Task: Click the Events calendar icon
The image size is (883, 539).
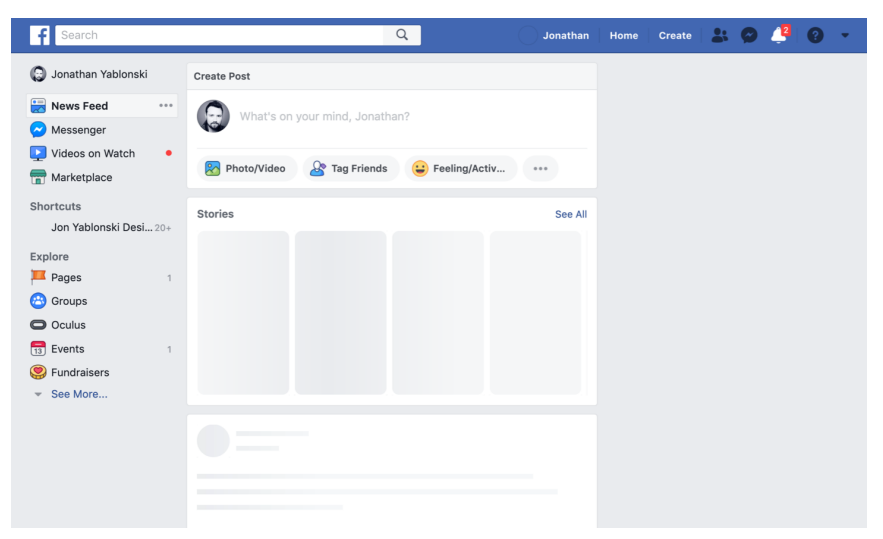Action: pos(38,349)
